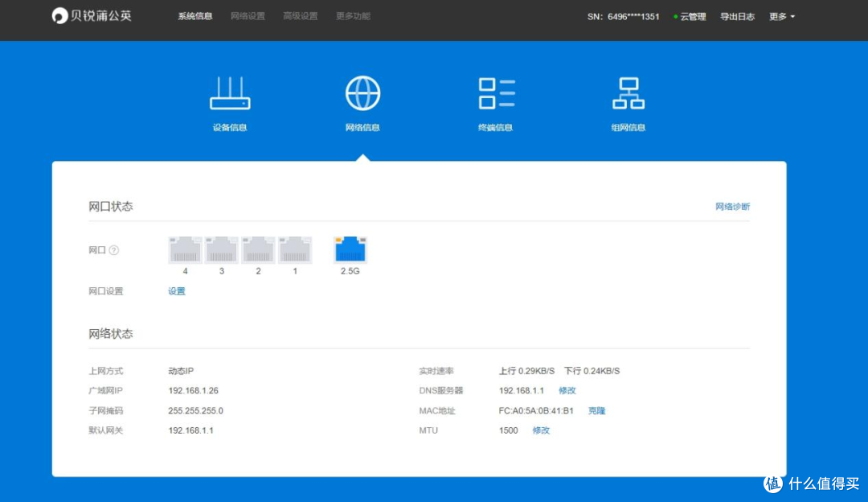Click the LAN port 2 icon
The height and width of the screenshot is (502, 868).
point(258,250)
